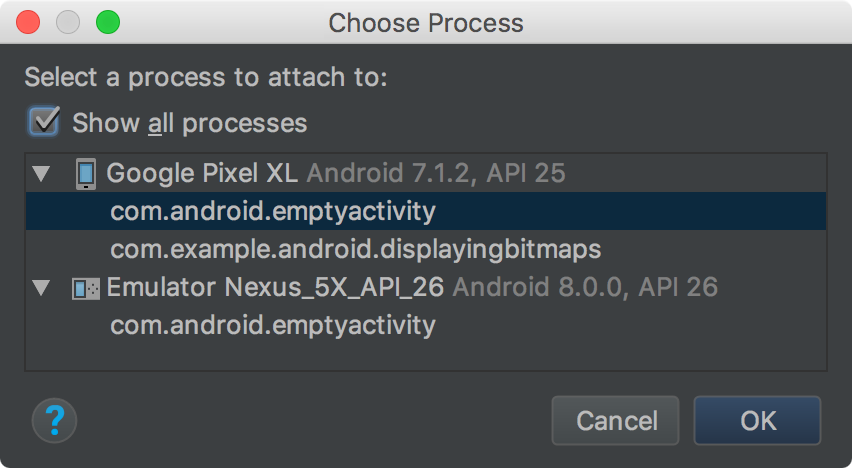Click the "Choose Process" title bar text
Screen dimensions: 852x468
(426, 22)
